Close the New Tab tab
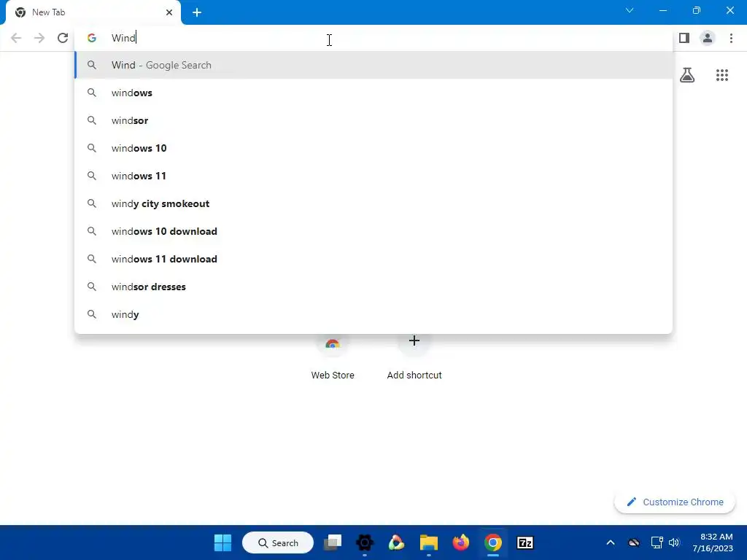Viewport: 747px width, 560px height. tap(169, 12)
